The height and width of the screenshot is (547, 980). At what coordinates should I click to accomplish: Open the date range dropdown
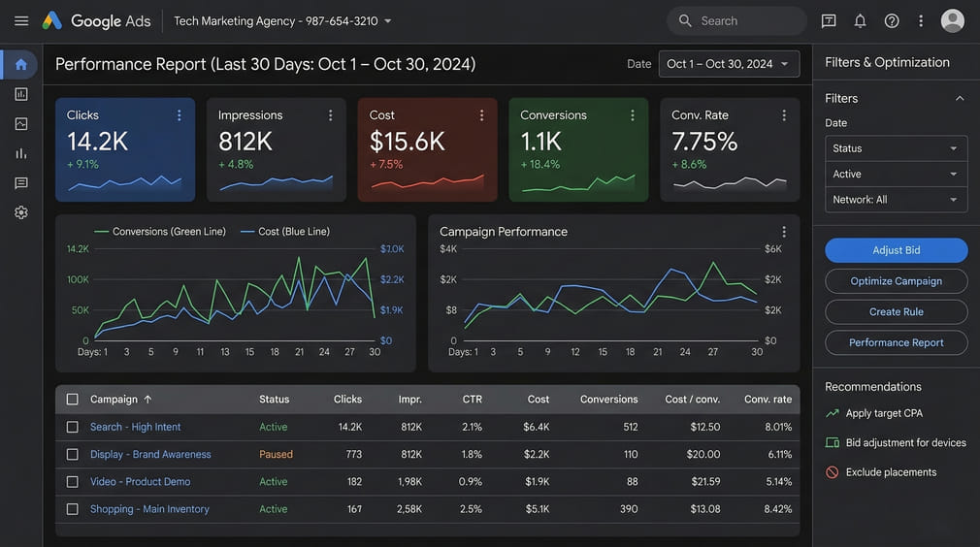click(729, 64)
